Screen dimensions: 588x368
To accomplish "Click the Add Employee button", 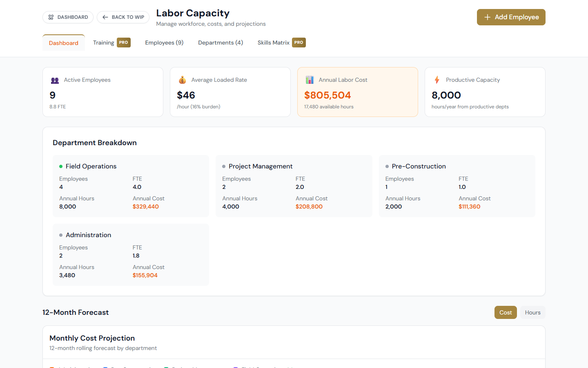I will (511, 17).
